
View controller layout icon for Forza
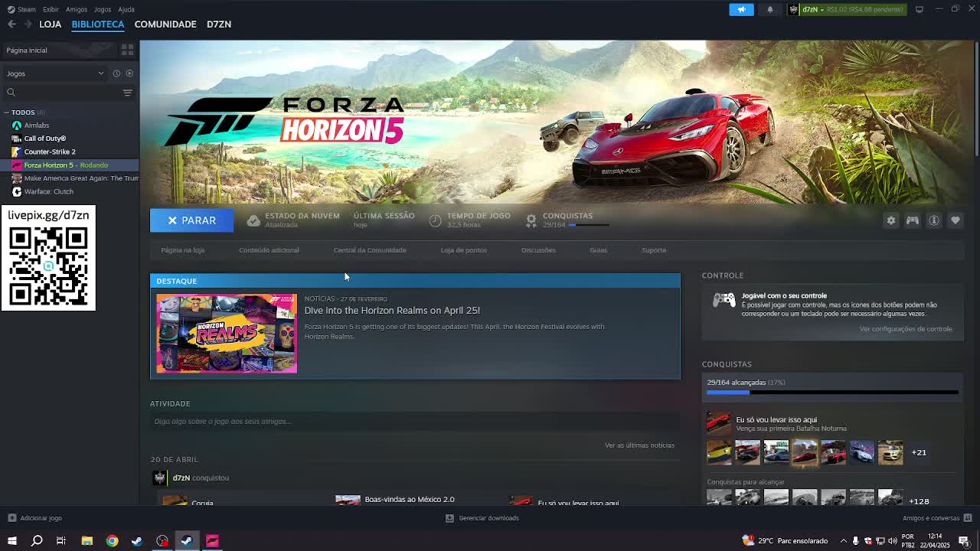(912, 220)
